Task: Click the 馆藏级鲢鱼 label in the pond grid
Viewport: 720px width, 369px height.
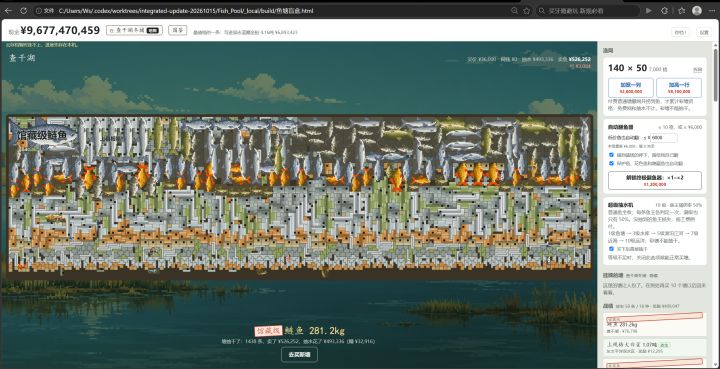Action: (x=42, y=135)
